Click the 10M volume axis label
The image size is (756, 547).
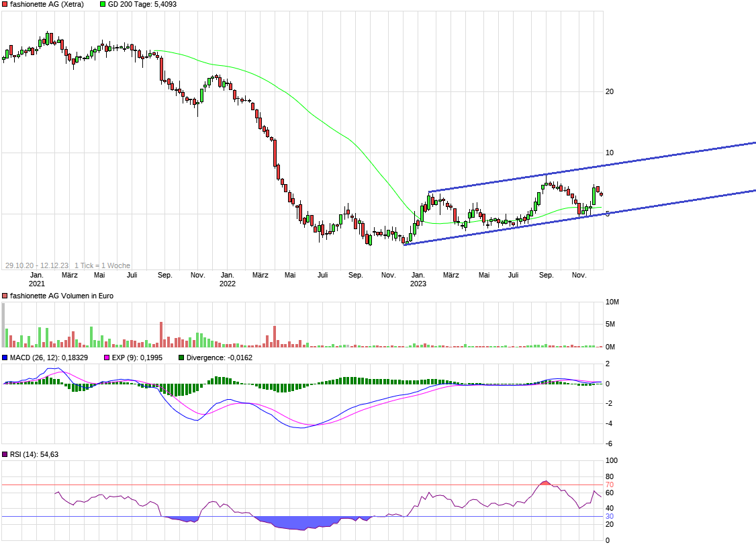pos(612,302)
